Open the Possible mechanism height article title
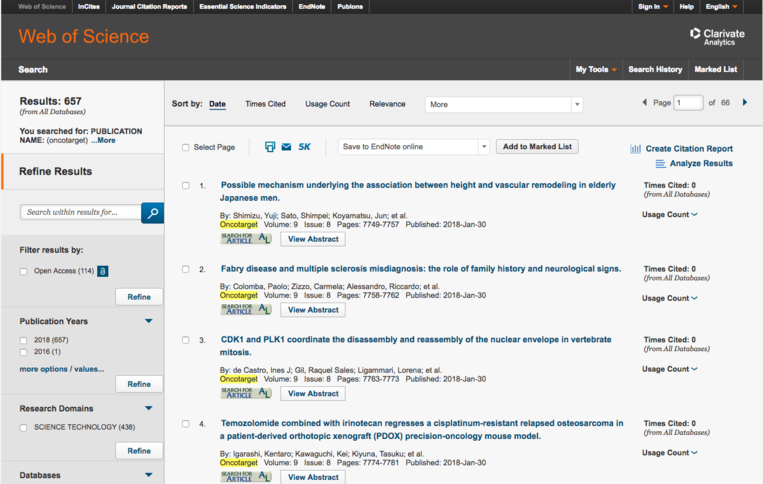Image resolution: width=763 pixels, height=484 pixels. [418, 192]
